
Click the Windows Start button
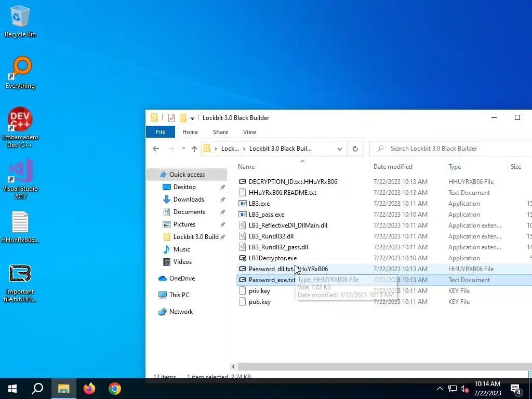point(12,389)
